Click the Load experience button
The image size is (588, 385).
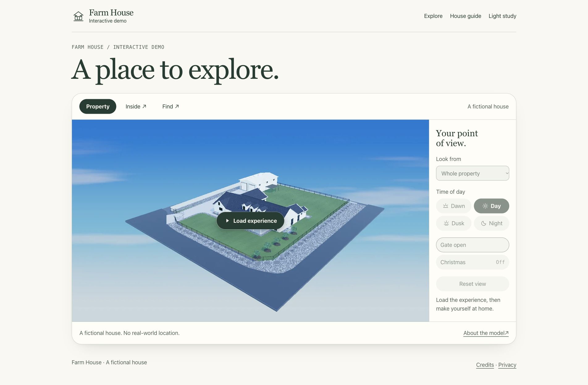[250, 221]
